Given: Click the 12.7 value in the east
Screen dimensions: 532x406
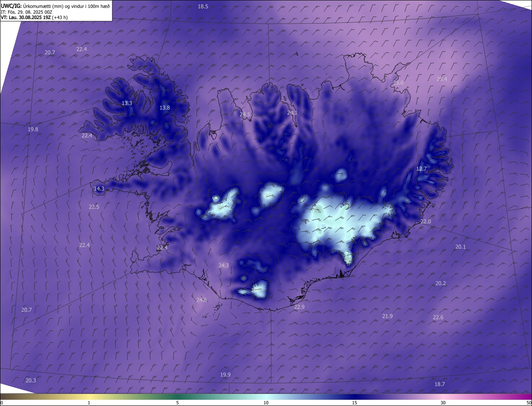Looking at the screenshot, I should pyautogui.click(x=421, y=169).
